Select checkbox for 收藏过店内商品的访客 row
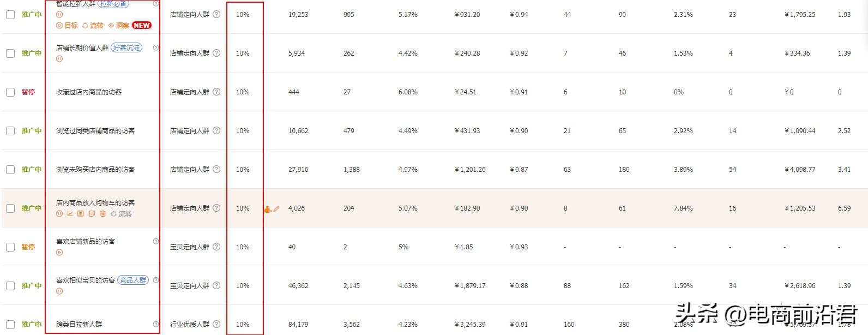This screenshot has width=868, height=335. [10, 92]
